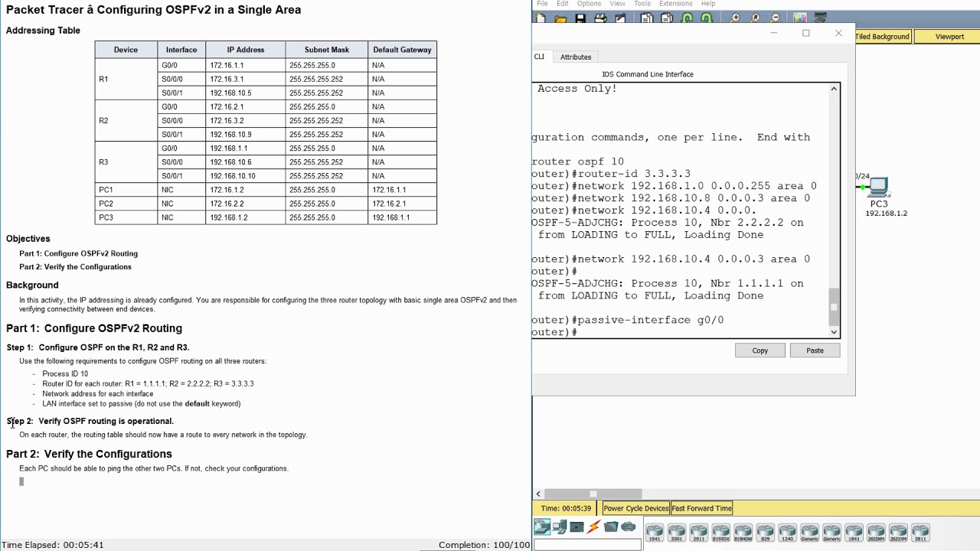Click the Copy button below CLI

(x=759, y=350)
